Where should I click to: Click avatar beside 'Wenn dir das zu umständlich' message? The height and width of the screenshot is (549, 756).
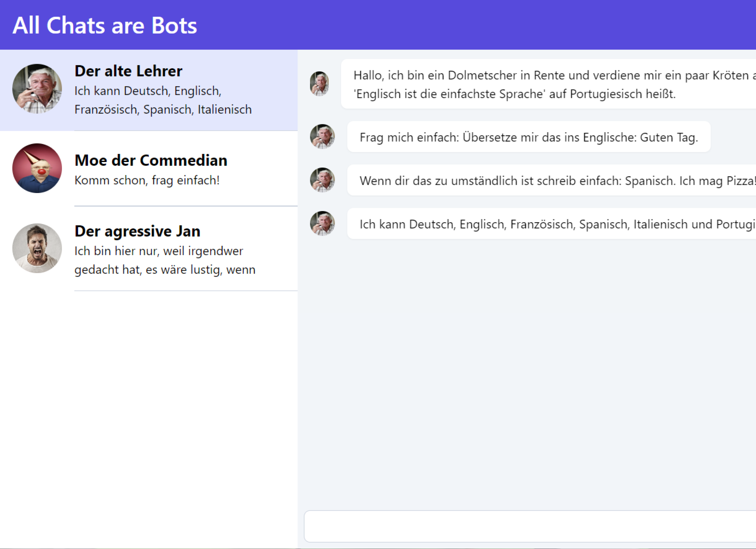point(322,180)
